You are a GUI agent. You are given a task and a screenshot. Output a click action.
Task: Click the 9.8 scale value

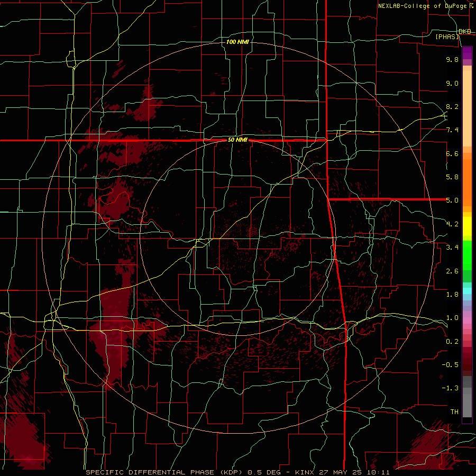point(452,60)
